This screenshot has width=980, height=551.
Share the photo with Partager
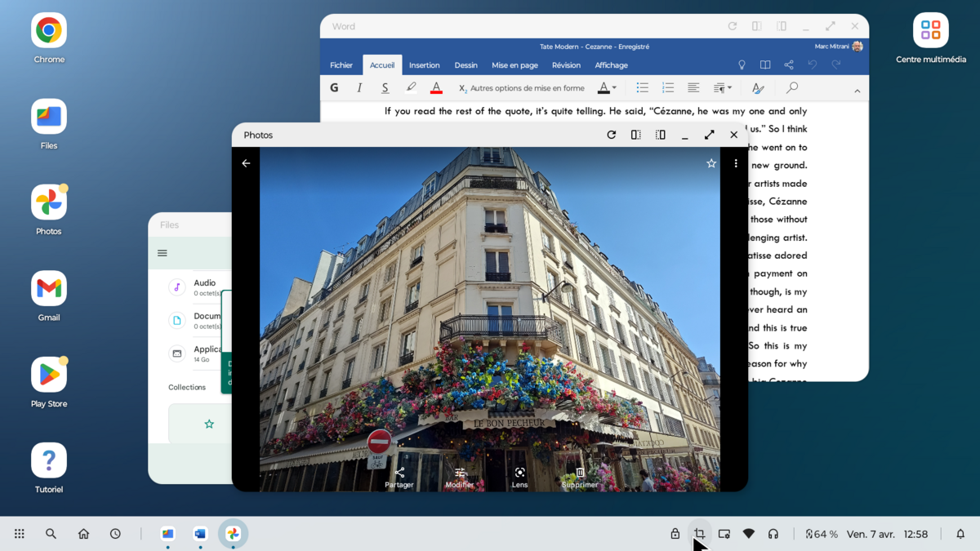399,478
